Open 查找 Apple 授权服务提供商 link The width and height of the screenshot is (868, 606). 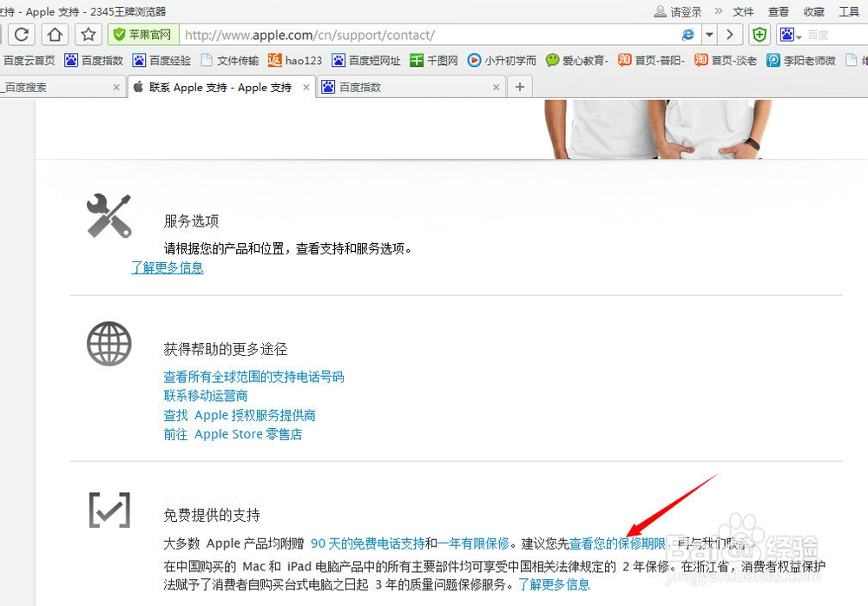click(240, 415)
